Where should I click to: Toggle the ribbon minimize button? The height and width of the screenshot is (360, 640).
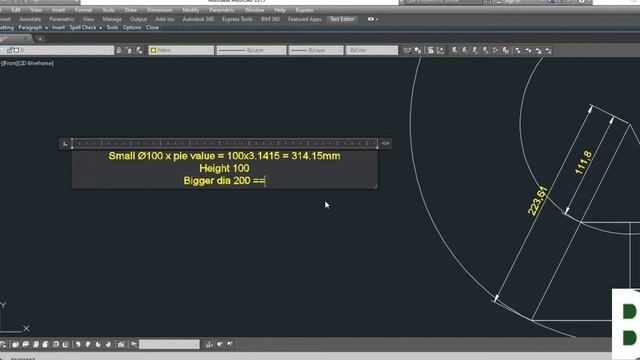pyautogui.click(x=370, y=19)
